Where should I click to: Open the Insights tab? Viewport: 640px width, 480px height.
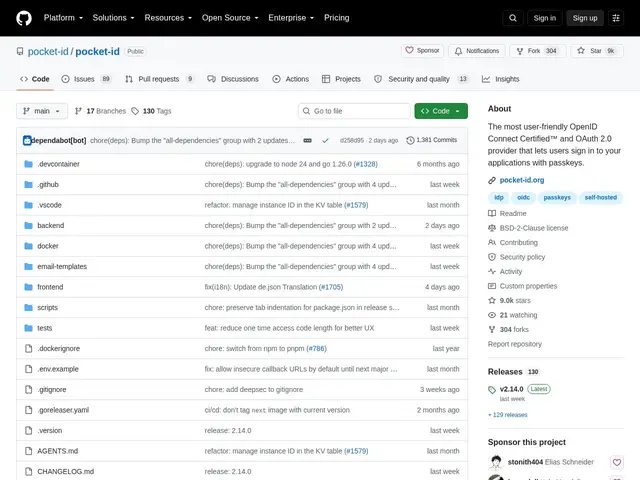pos(501,79)
